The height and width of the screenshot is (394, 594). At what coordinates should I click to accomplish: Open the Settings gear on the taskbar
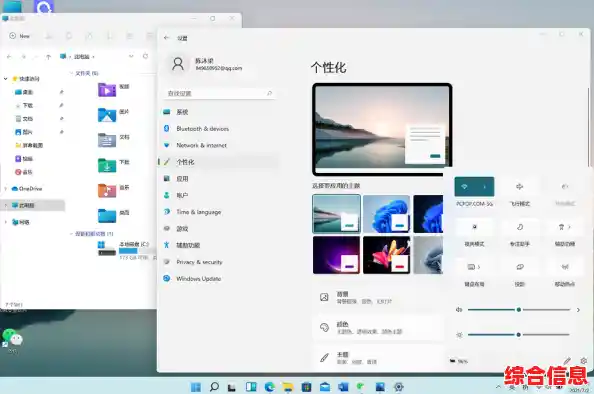click(398, 387)
